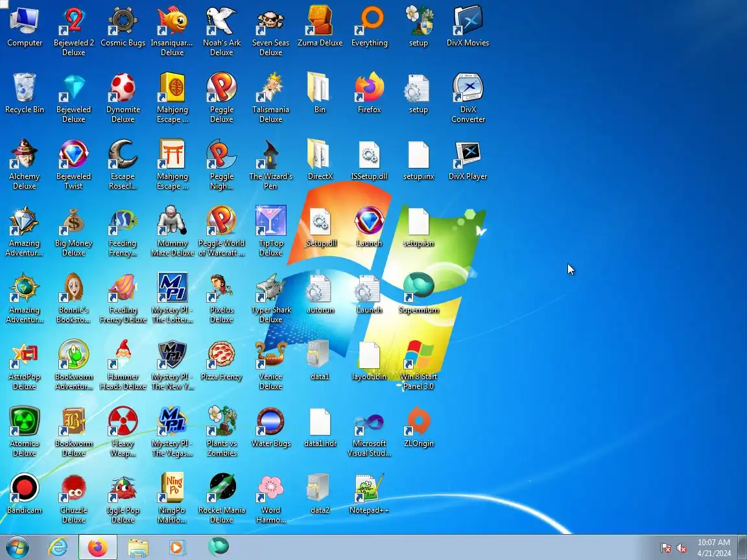Select TipTop Deluxe cocktail icon
The height and width of the screenshot is (560, 747).
(x=270, y=222)
